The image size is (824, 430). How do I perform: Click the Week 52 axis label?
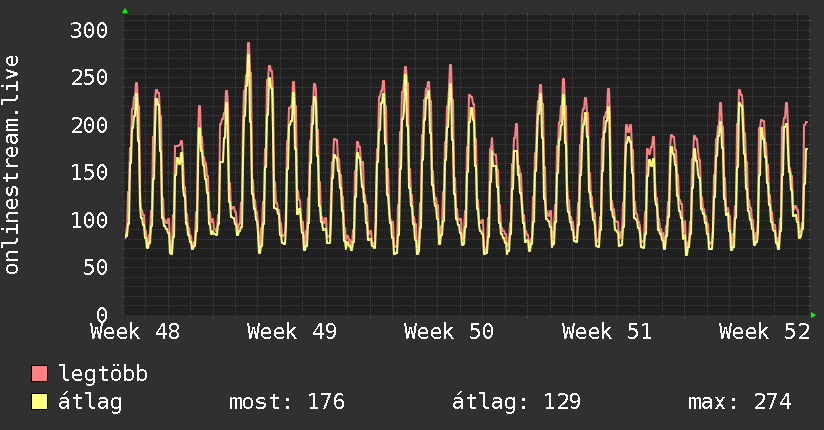tap(765, 332)
